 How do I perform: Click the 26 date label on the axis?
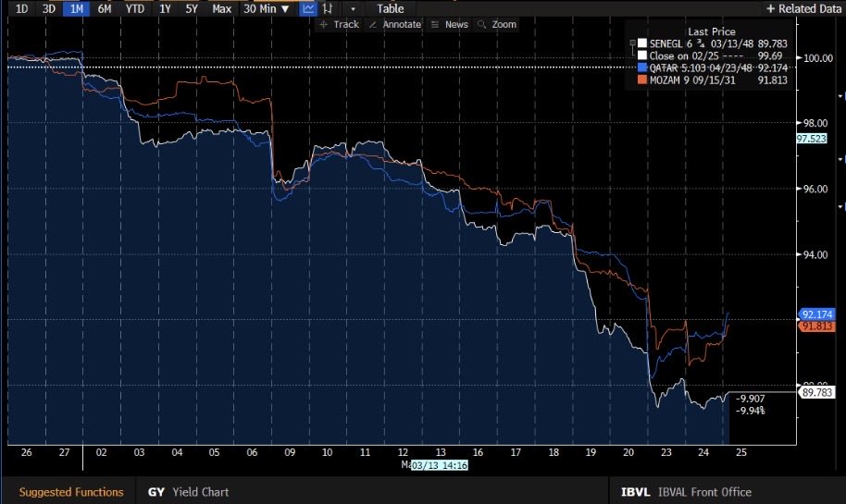click(27, 452)
